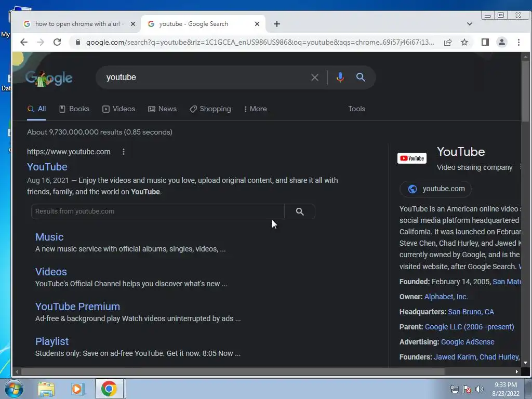Click the horizontal scrollbar left arrow

tap(17, 371)
